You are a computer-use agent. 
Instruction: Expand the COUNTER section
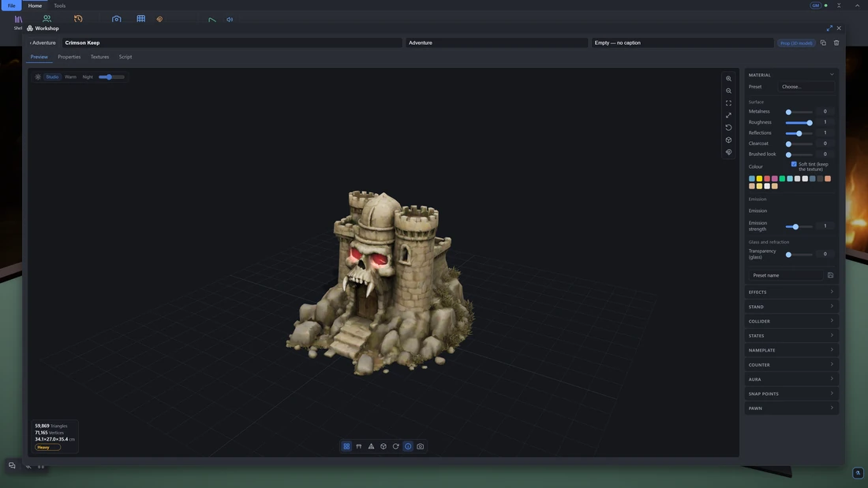(x=791, y=364)
